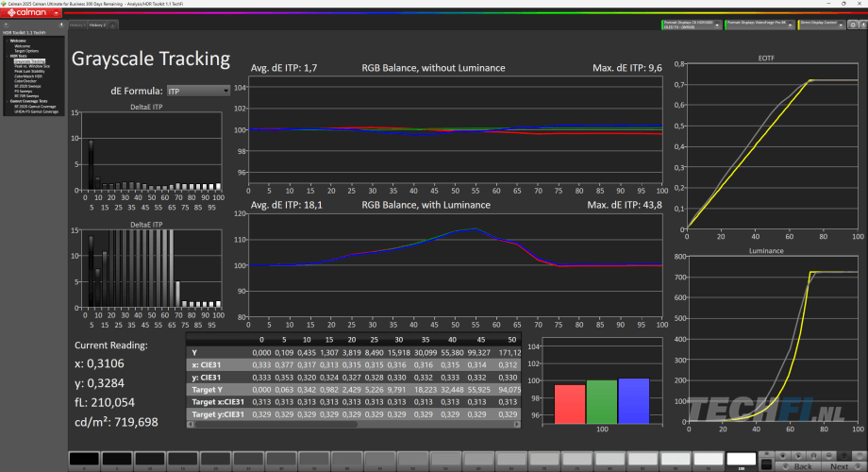Click the Next arrow navigation button

tap(839, 465)
